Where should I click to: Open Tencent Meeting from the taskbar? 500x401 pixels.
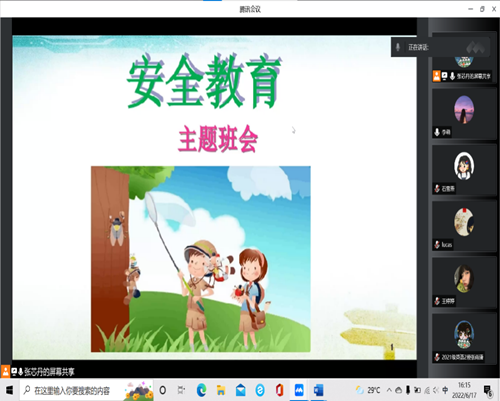pyautogui.click(x=299, y=390)
